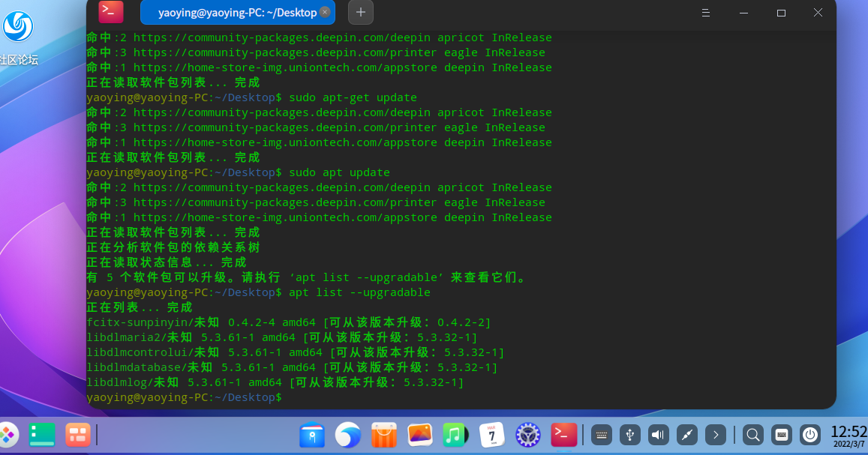Click the '有 5 个软件包可以升级' message line
The width and height of the screenshot is (868, 455).
click(x=306, y=277)
